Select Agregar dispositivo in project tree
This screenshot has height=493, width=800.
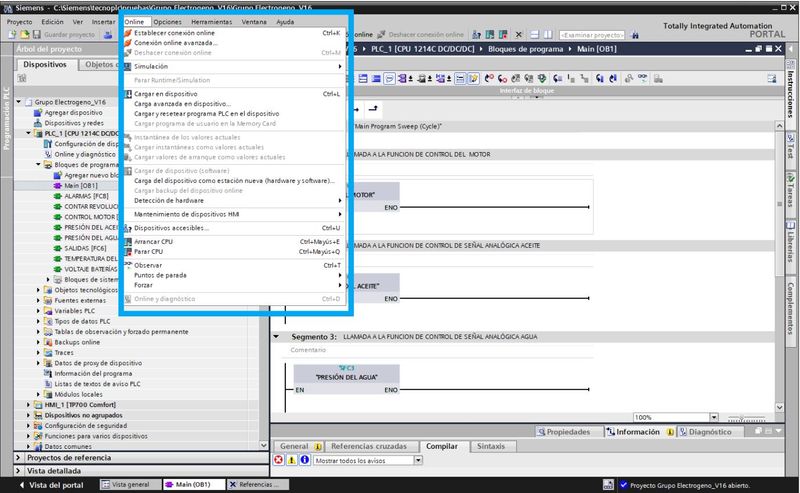pyautogui.click(x=73, y=113)
